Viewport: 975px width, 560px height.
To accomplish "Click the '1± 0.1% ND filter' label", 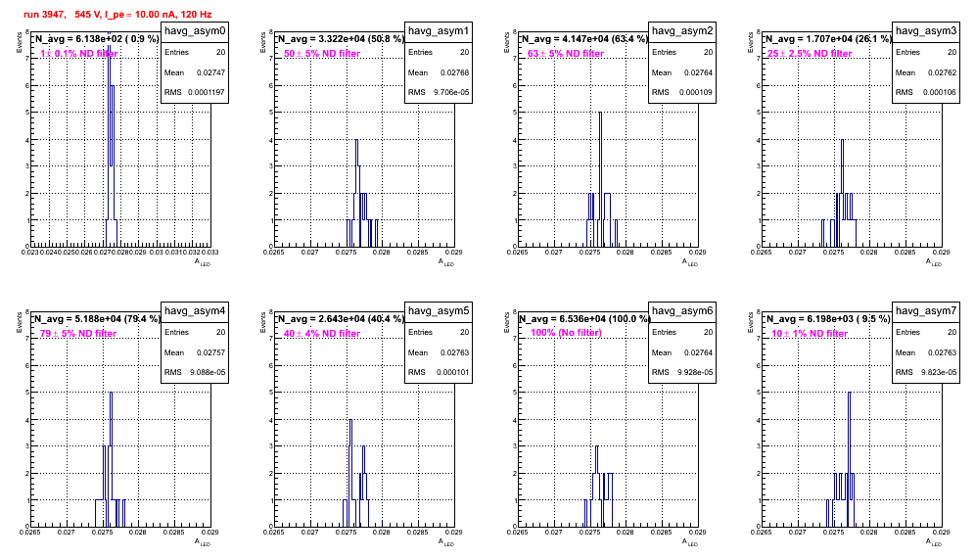I will coord(79,54).
